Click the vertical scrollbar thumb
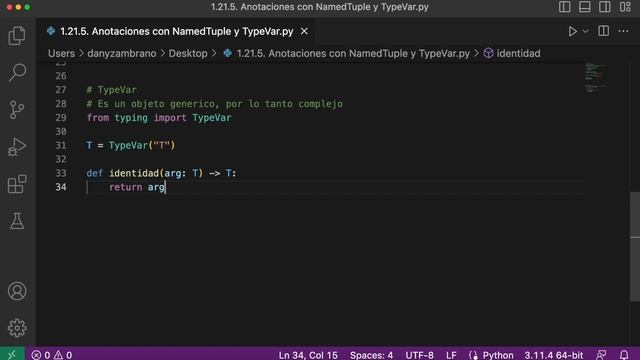The image size is (640, 360). 635,246
